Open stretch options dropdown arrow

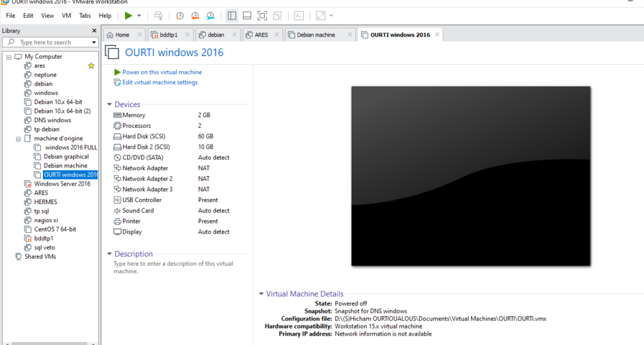tap(331, 16)
